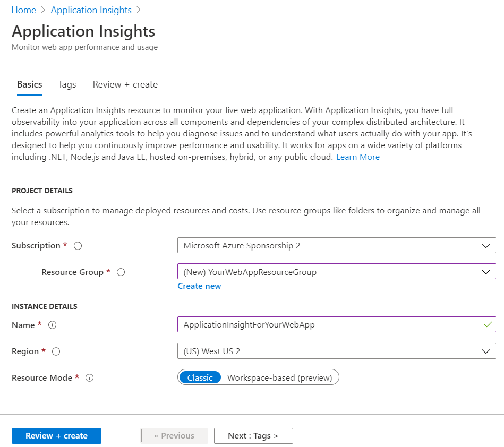
Task: Open the Region dropdown list
Action: pyautogui.click(x=336, y=351)
